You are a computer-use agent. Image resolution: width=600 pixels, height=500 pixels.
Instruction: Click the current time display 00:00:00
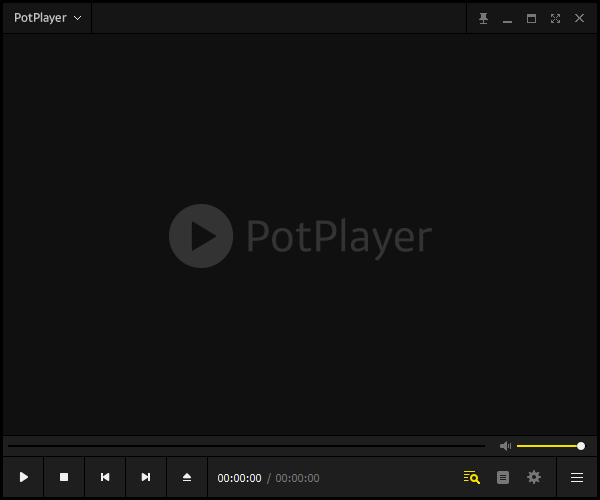(239, 478)
